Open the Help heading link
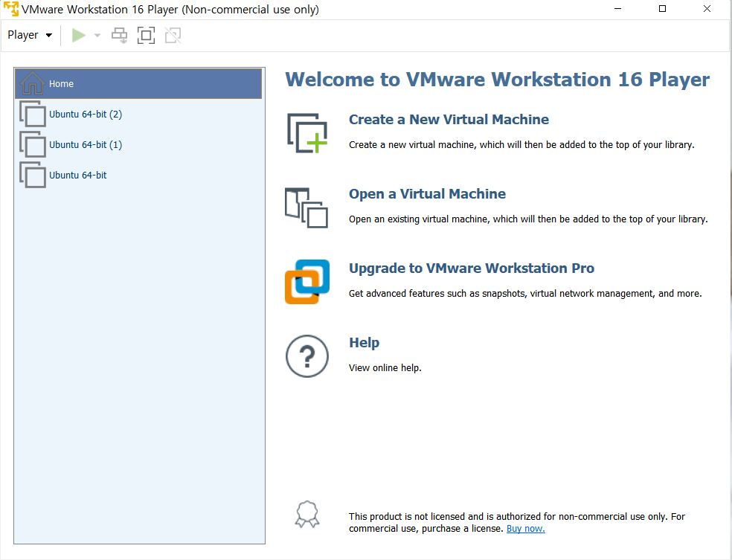The height and width of the screenshot is (560, 732). coord(364,343)
